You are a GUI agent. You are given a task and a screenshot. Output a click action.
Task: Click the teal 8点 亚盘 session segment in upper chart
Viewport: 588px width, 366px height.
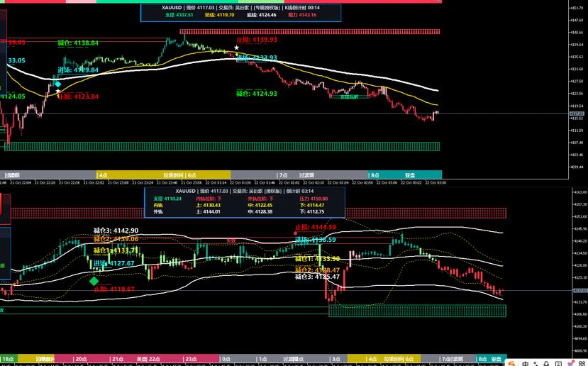(x=405, y=174)
